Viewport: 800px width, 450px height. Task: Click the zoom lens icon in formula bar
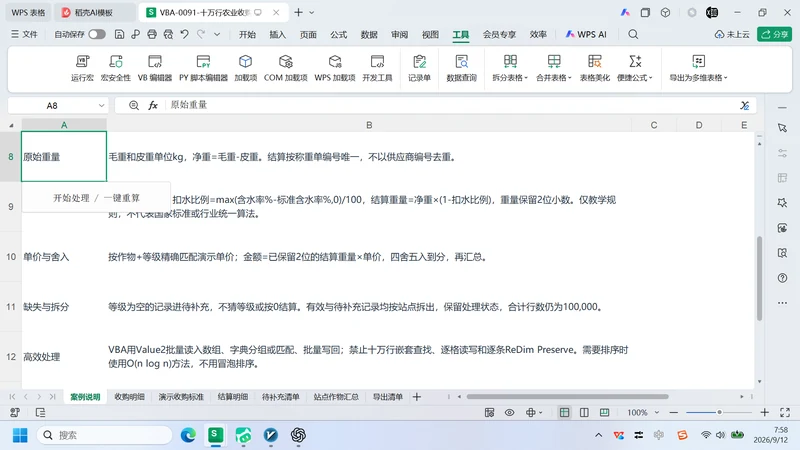tap(134, 105)
